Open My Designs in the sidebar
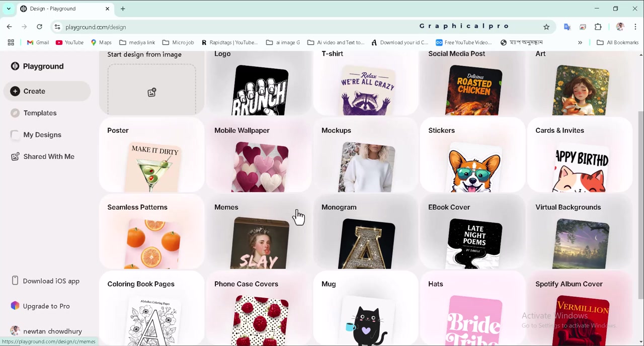Viewport: 644px width, 346px height. click(x=42, y=135)
